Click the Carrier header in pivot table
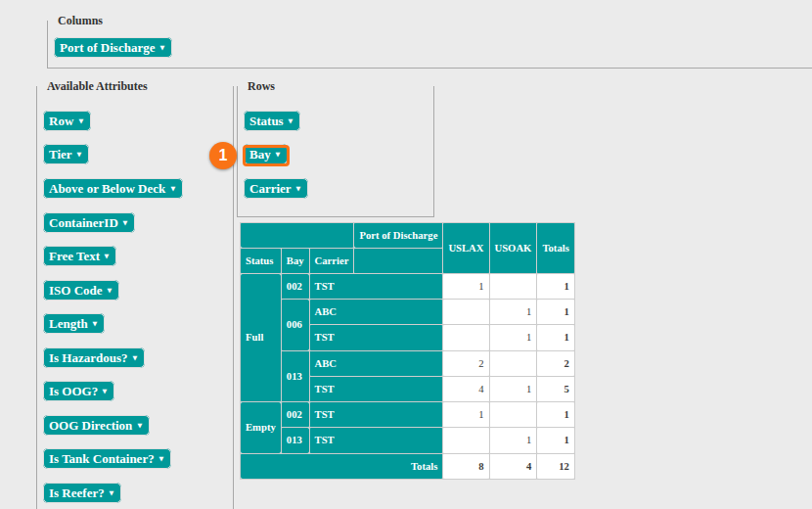 point(332,261)
